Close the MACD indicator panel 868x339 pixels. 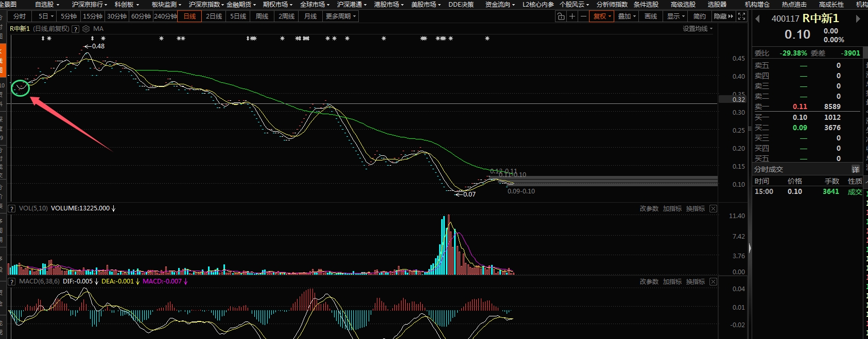713,281
